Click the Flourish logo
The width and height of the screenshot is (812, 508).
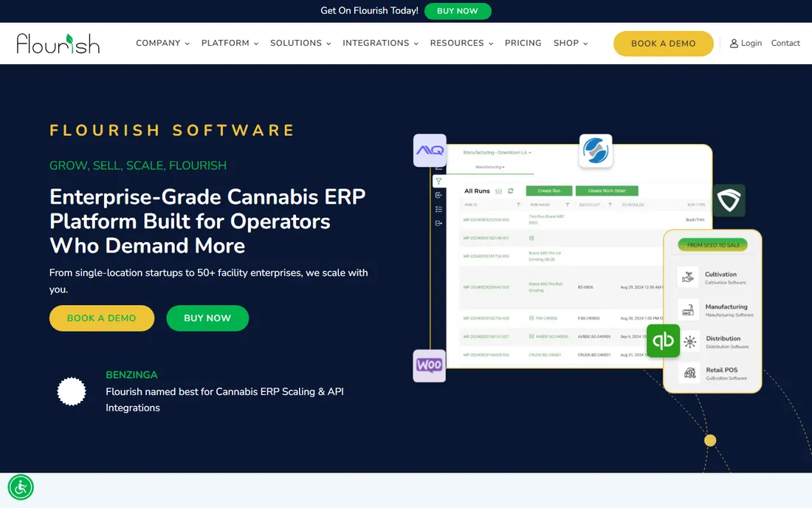(58, 44)
